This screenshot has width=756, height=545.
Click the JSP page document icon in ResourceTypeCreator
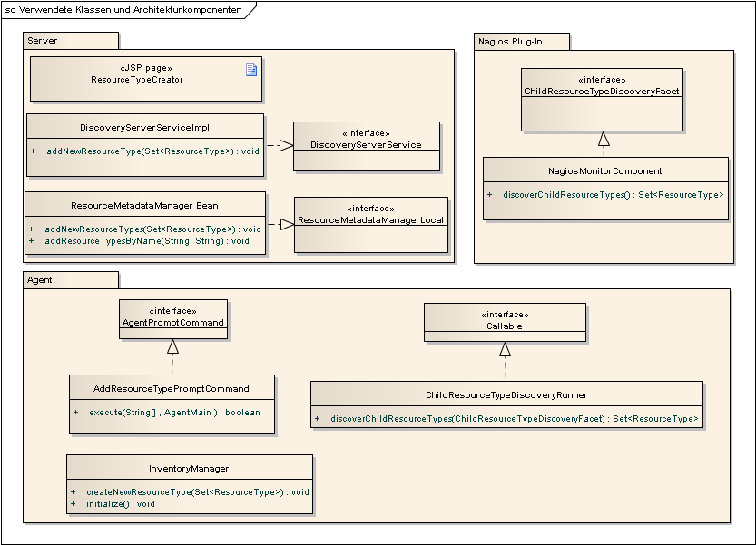pyautogui.click(x=251, y=70)
